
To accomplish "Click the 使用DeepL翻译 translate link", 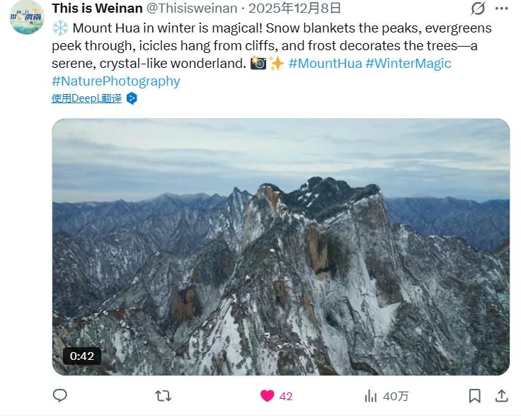I will click(x=87, y=98).
